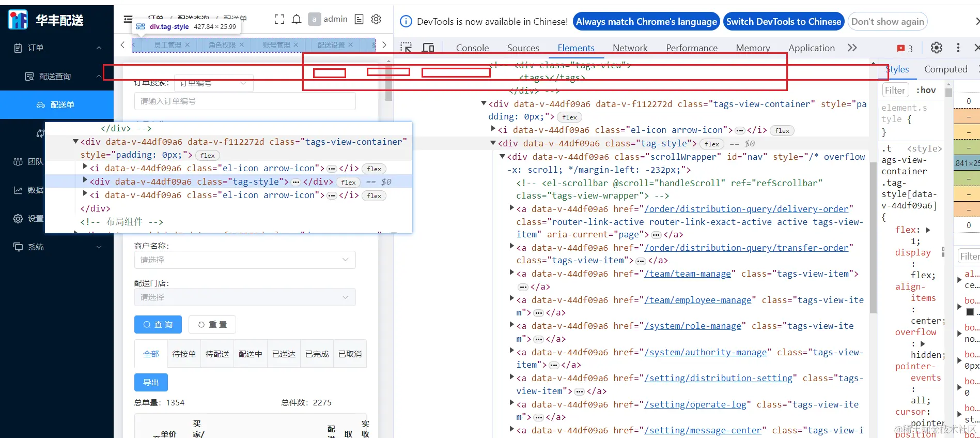Screen dimensions: 980x438
Task: Close the 配送设置 tag
Action: point(350,45)
